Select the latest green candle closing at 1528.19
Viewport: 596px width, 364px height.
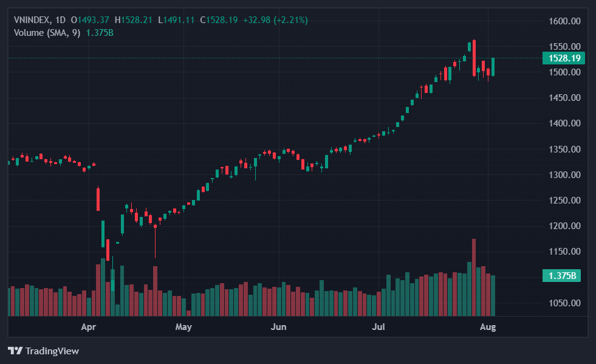click(493, 67)
